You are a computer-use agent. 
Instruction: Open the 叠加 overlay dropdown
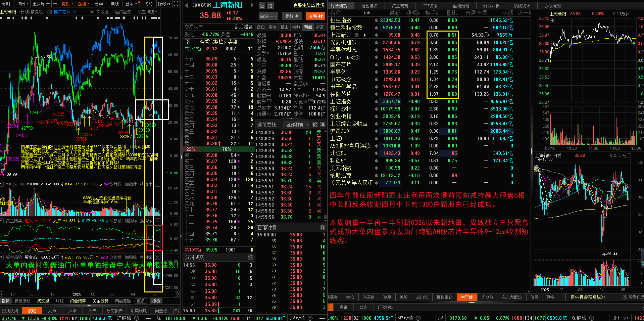[x=84, y=4]
